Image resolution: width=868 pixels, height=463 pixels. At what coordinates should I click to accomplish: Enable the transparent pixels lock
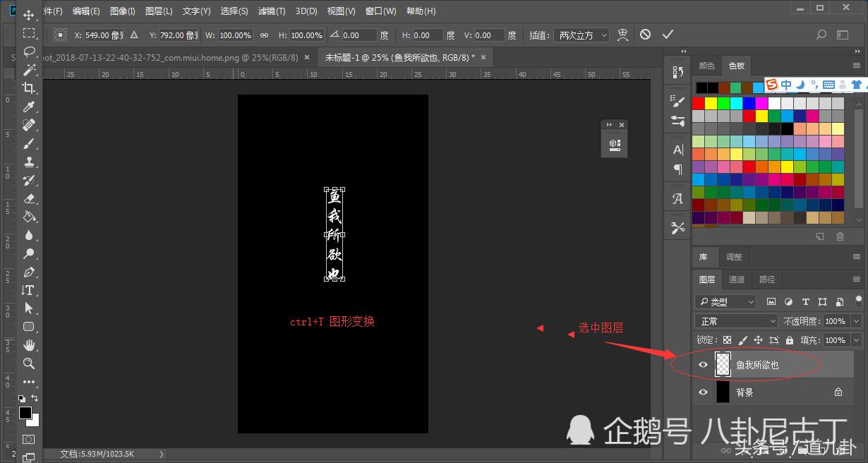[727, 339]
